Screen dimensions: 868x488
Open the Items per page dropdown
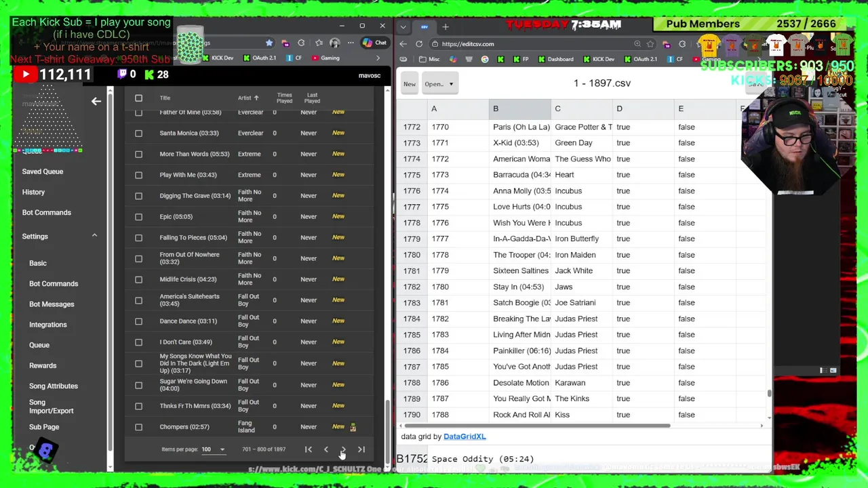(212, 449)
